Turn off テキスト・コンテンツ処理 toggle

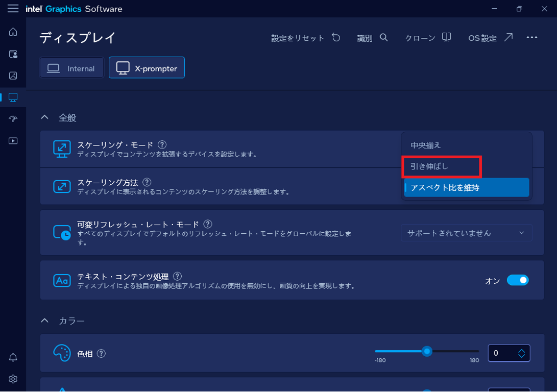[x=518, y=280]
